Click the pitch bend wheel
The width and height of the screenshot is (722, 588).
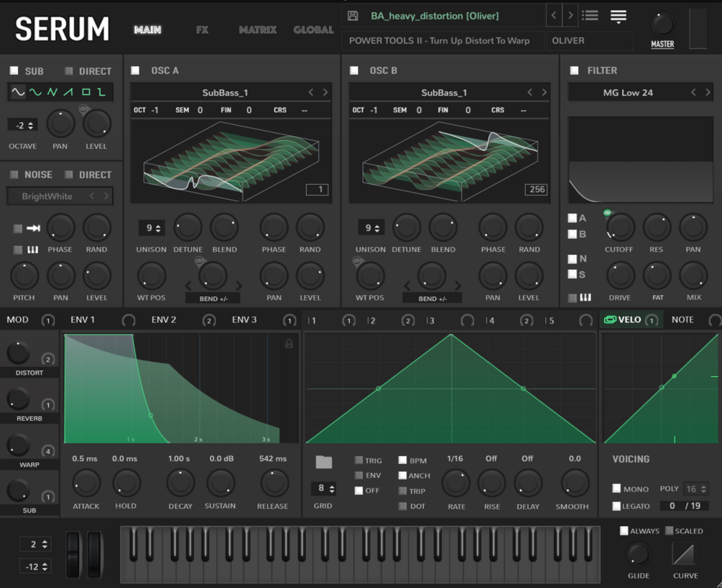[x=73, y=554]
